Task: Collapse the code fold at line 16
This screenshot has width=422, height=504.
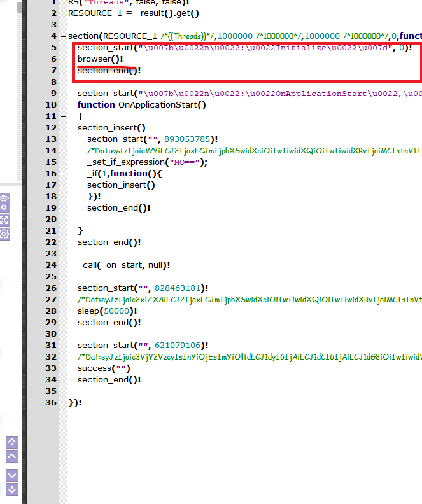Action: pos(62,174)
